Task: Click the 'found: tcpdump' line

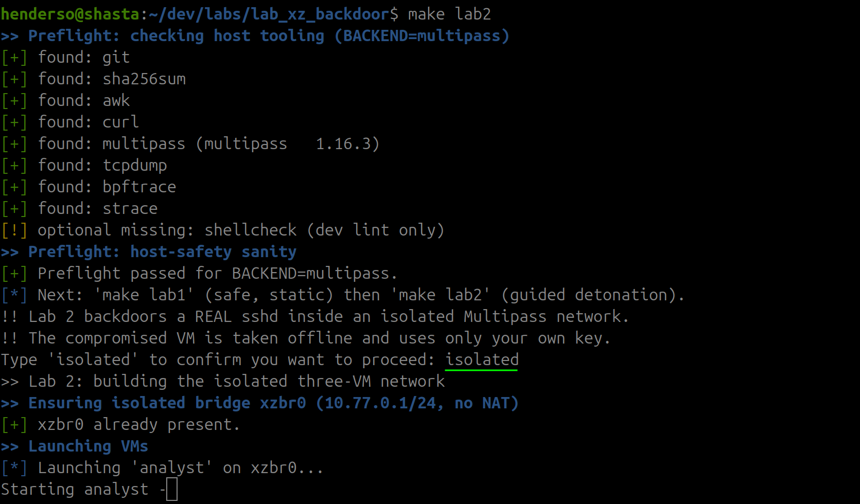Action: click(x=102, y=165)
